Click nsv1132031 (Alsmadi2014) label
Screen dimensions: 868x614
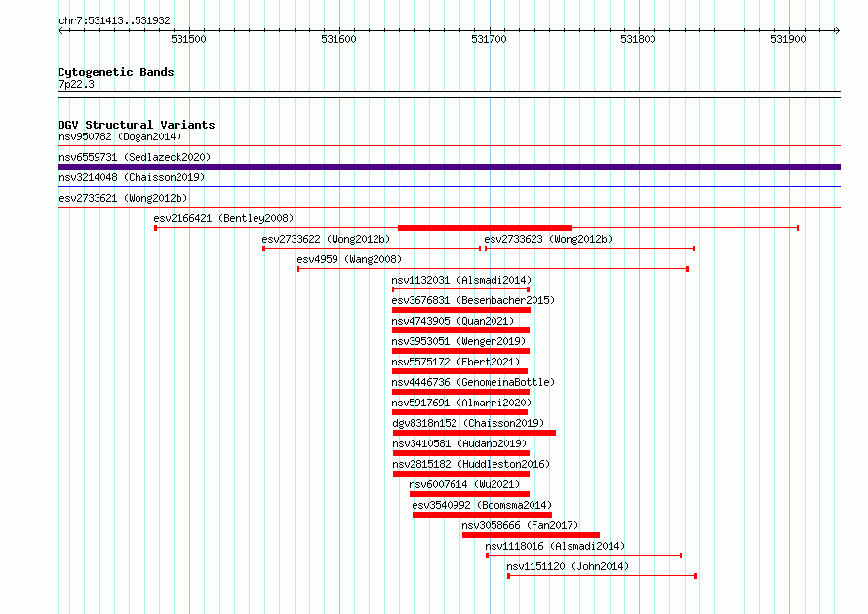pyautogui.click(x=461, y=280)
